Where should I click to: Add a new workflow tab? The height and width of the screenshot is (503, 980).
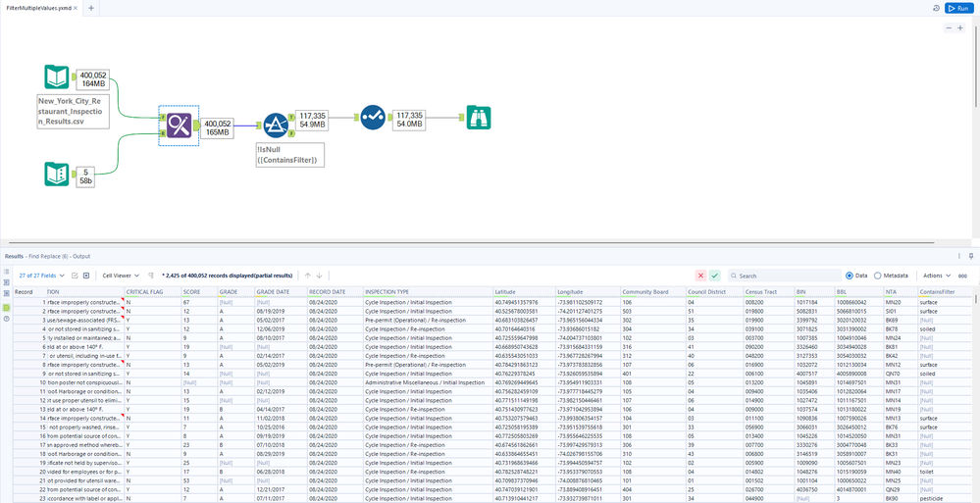point(91,8)
